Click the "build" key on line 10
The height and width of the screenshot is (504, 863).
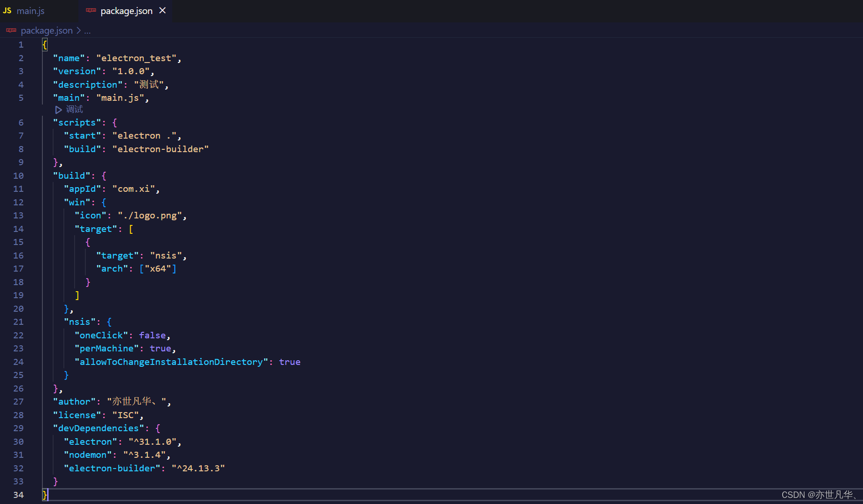pyautogui.click(x=72, y=176)
